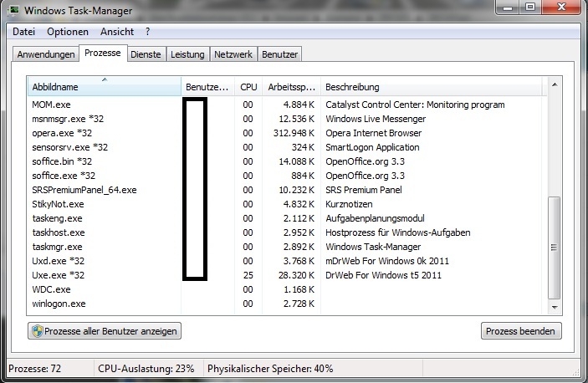The height and width of the screenshot is (383, 588).
Task: Click Catalyst Control Center: Monitoring program description
Action: 415,105
